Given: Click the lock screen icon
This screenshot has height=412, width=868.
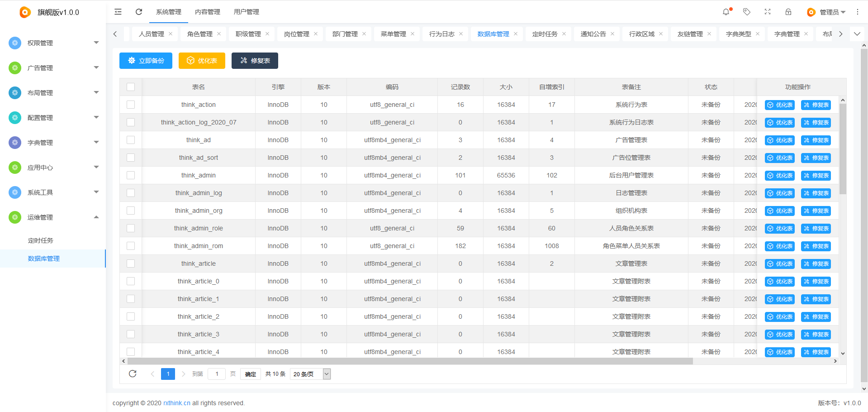Looking at the screenshot, I should pyautogui.click(x=788, y=12).
